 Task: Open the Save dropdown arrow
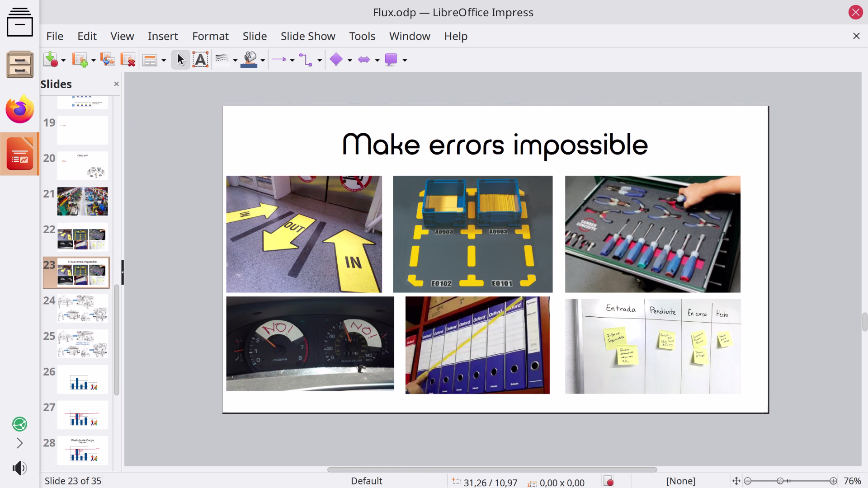(63, 60)
